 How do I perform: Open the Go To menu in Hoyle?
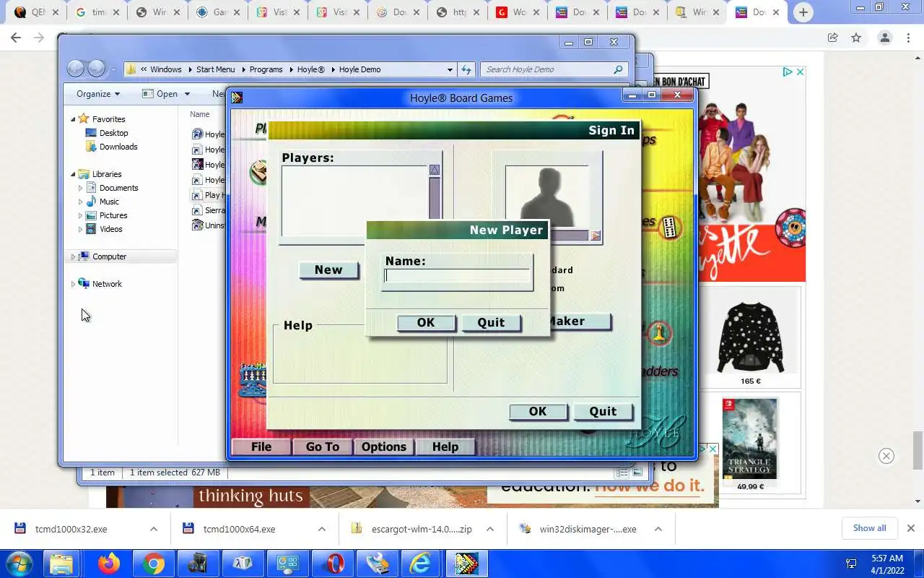pyautogui.click(x=322, y=447)
